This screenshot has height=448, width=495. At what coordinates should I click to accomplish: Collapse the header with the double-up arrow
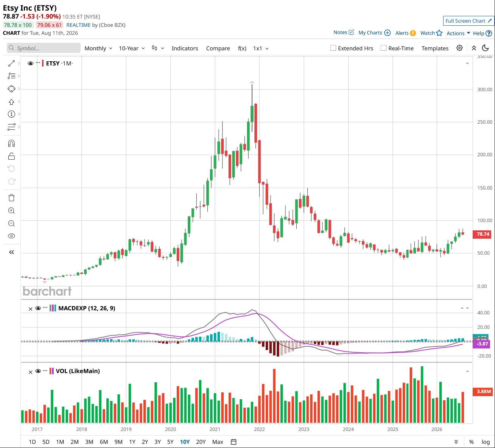pyautogui.click(x=474, y=48)
